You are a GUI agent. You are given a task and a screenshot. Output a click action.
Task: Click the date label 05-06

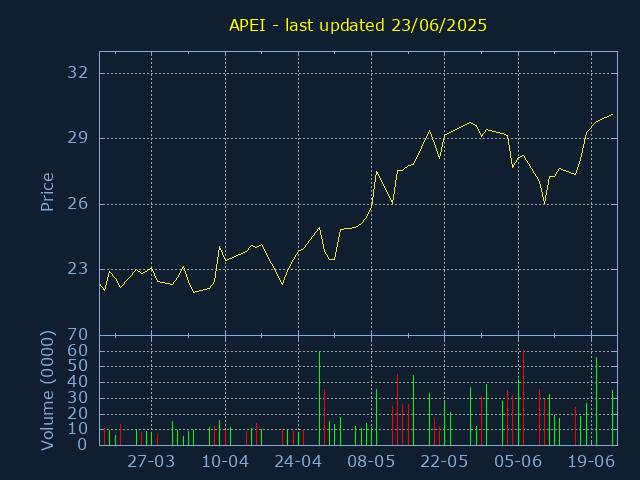pos(518,462)
